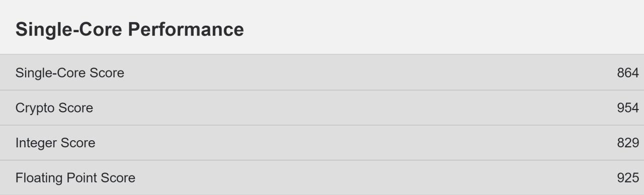The image size is (644, 195).
Task: Click the word Integer in the table
Action: [36, 143]
